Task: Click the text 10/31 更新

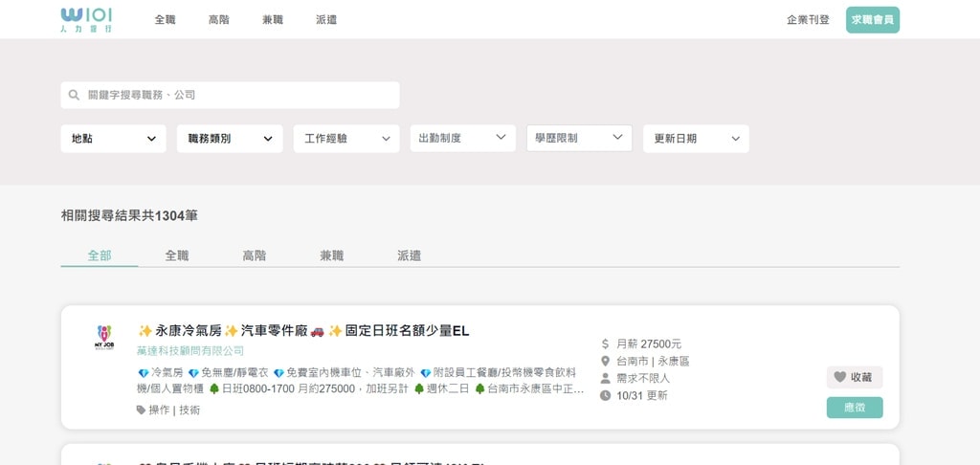Action: coord(642,395)
